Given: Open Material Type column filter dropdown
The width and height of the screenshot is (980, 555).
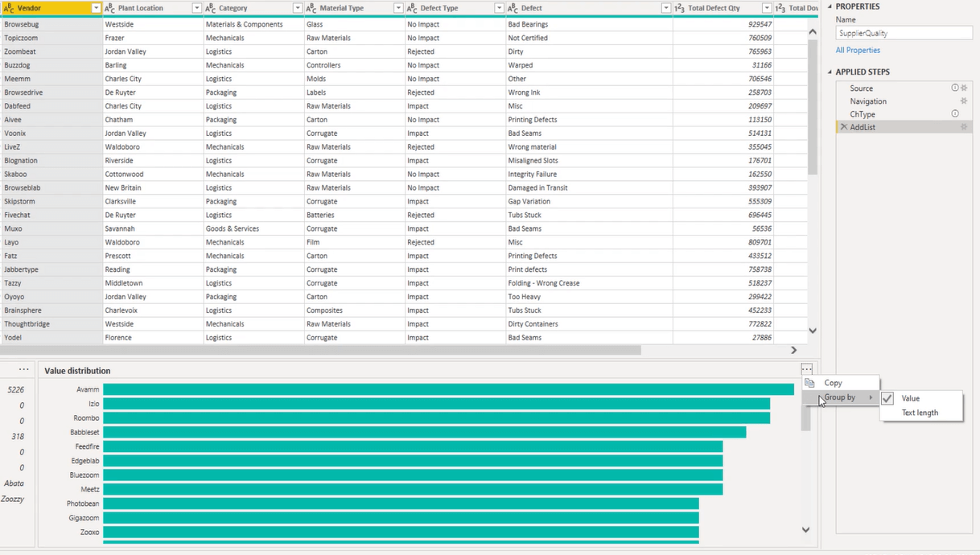Looking at the screenshot, I should (397, 8).
